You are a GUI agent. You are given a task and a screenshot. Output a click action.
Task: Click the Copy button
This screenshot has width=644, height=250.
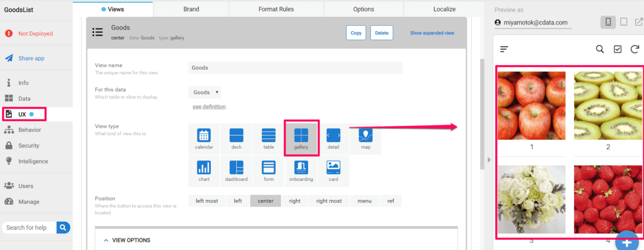tap(356, 33)
